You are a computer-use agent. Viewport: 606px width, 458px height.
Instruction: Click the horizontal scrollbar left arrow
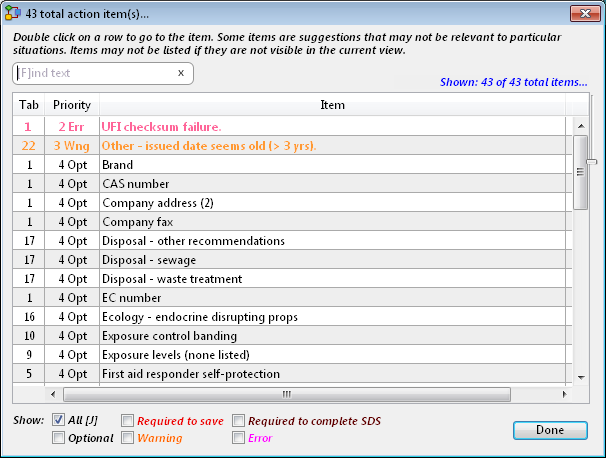pyautogui.click(x=53, y=394)
